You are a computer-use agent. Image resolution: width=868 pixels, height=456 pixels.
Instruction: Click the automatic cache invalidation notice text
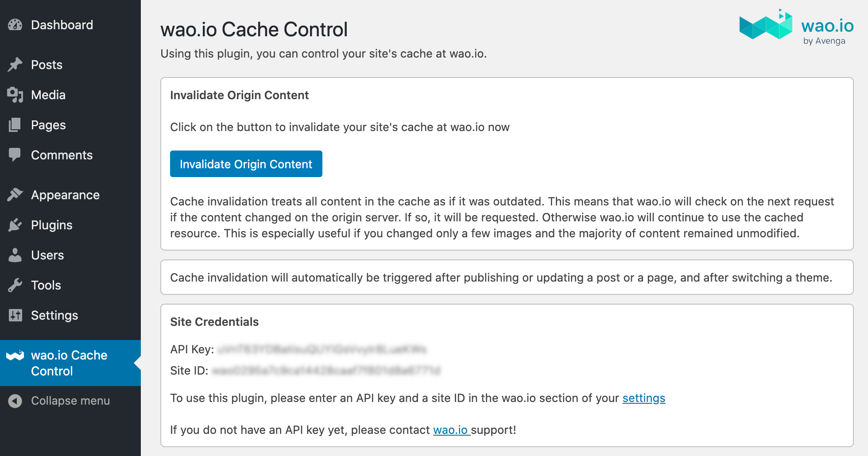501,278
